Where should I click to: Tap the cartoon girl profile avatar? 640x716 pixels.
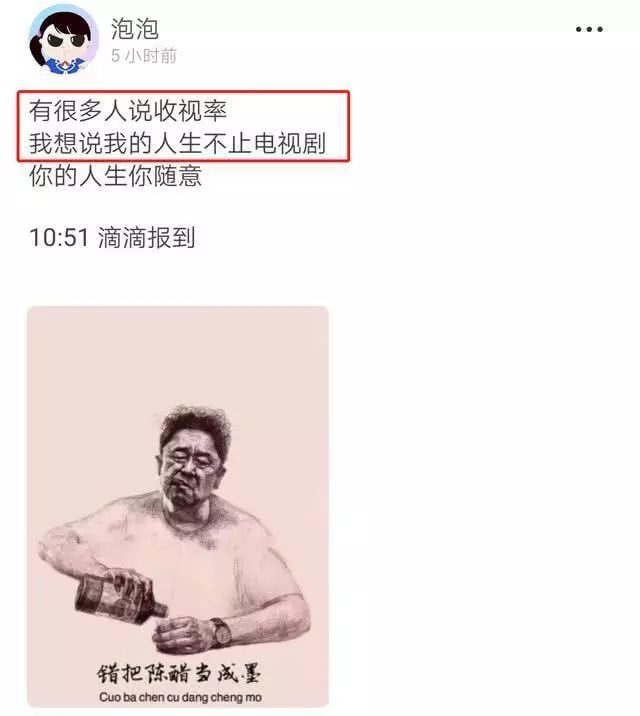pos(63,39)
